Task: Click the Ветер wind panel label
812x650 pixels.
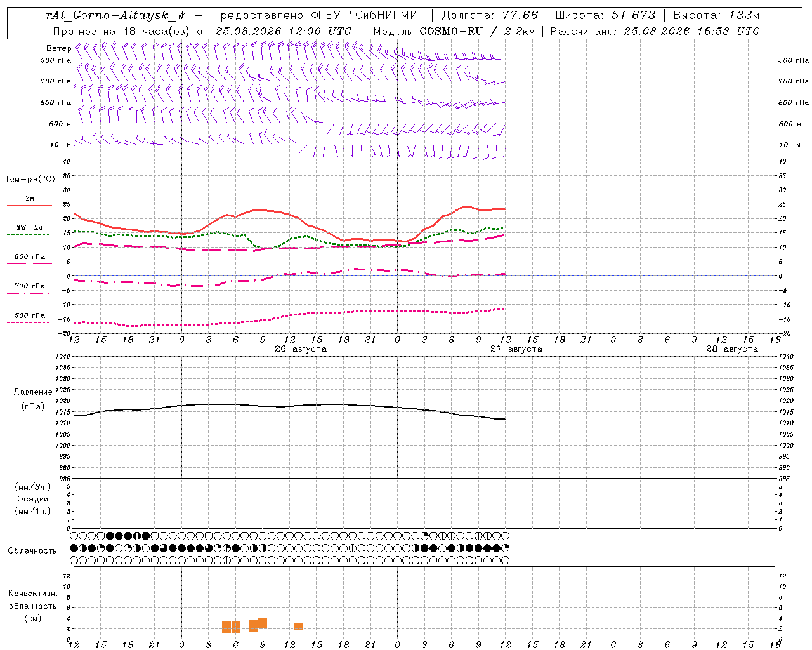Action: click(x=59, y=48)
